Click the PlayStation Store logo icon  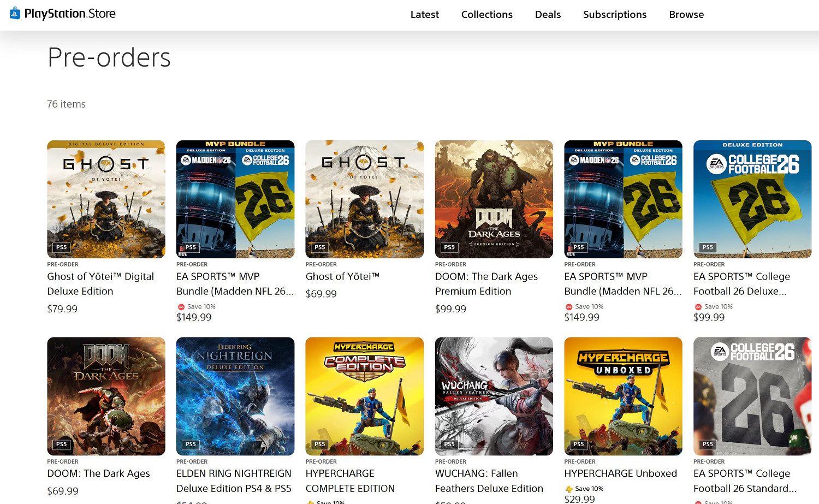click(15, 13)
